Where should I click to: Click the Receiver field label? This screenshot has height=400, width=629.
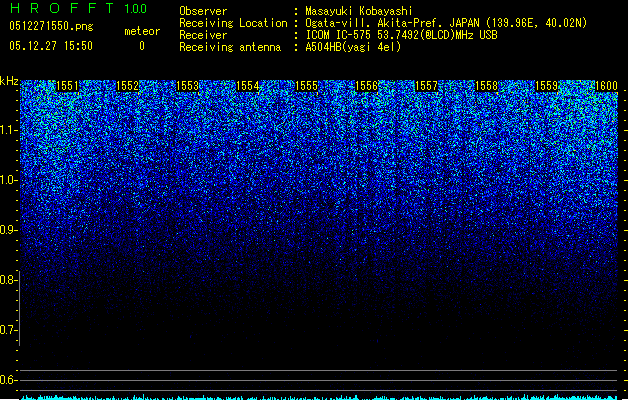[x=203, y=35]
